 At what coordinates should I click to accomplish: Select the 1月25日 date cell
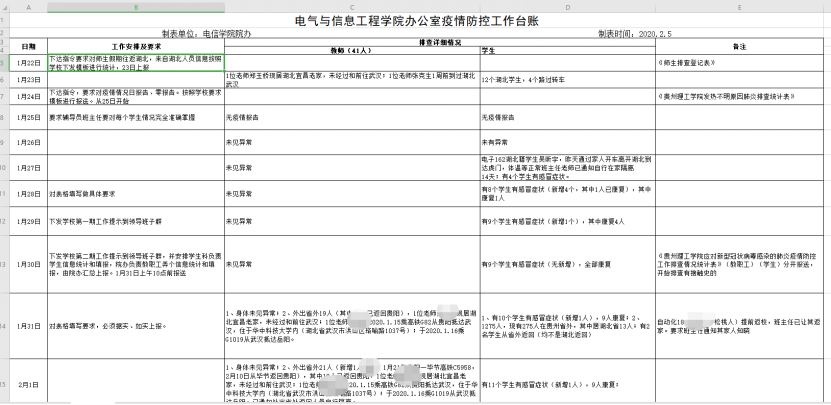[29, 118]
